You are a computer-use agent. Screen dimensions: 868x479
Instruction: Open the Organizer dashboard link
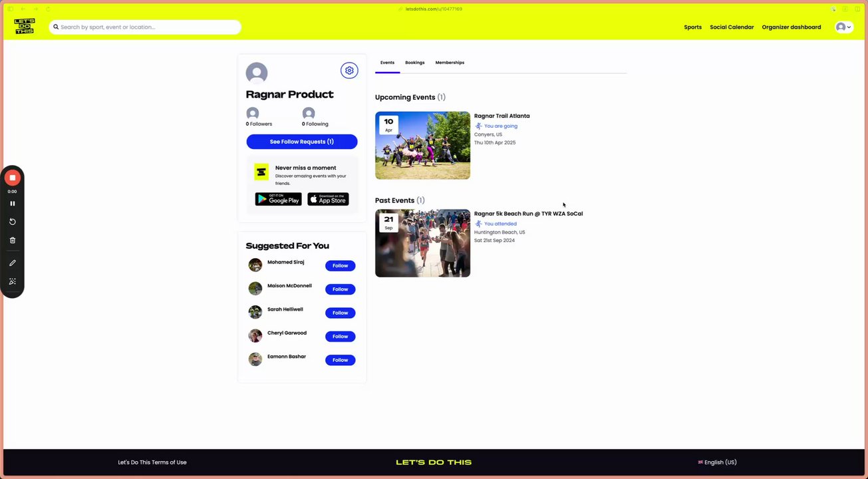click(792, 27)
